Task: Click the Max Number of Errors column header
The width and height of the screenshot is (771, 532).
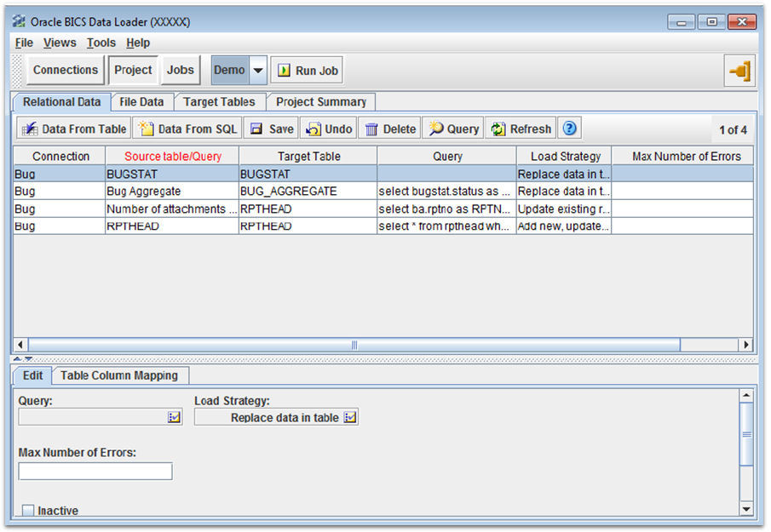Action: click(x=683, y=157)
